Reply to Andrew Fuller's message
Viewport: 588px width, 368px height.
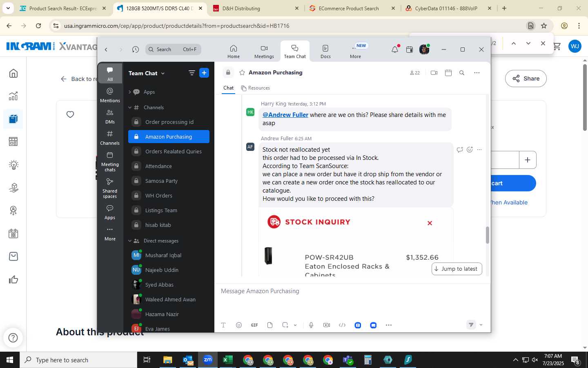click(x=460, y=150)
